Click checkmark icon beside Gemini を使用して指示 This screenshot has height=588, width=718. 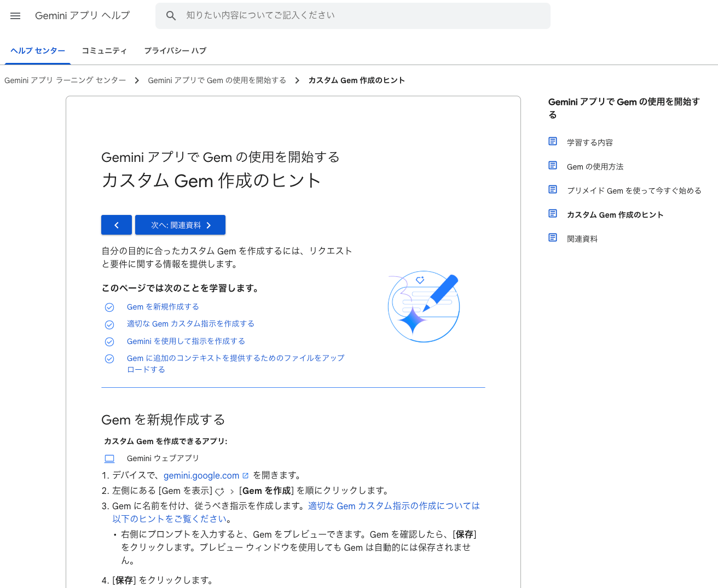[109, 342]
